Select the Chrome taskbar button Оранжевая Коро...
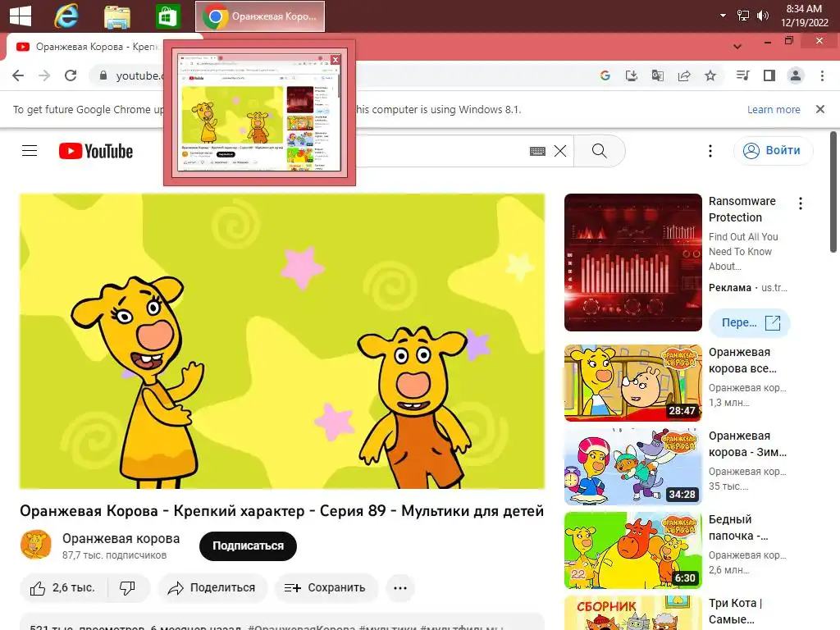The width and height of the screenshot is (840, 630). point(260,16)
